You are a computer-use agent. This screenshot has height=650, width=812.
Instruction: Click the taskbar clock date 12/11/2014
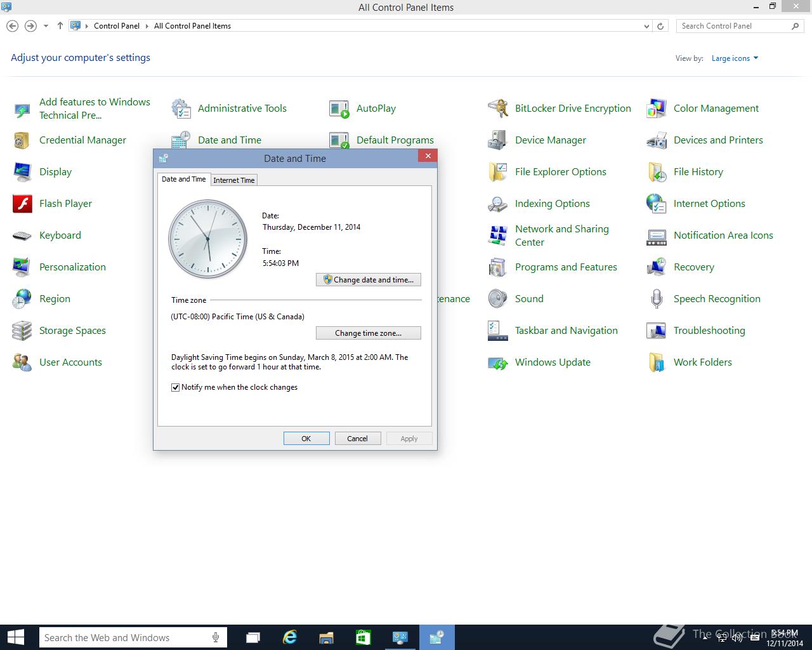[x=784, y=643]
